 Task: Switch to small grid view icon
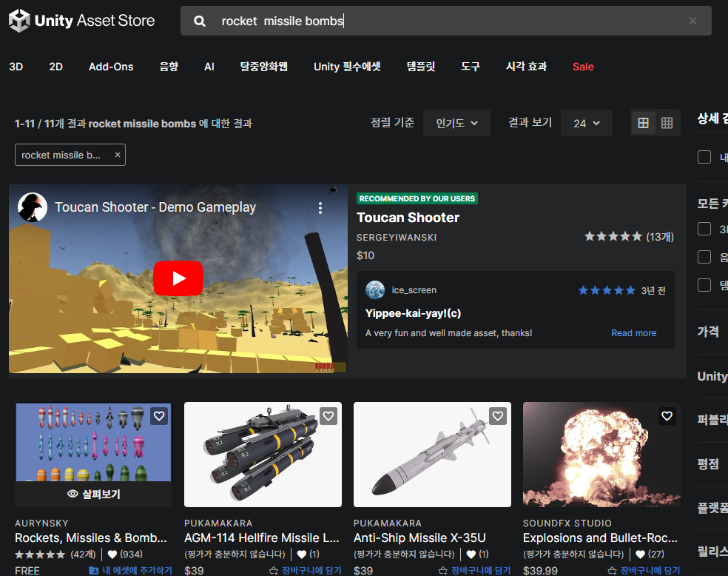667,123
